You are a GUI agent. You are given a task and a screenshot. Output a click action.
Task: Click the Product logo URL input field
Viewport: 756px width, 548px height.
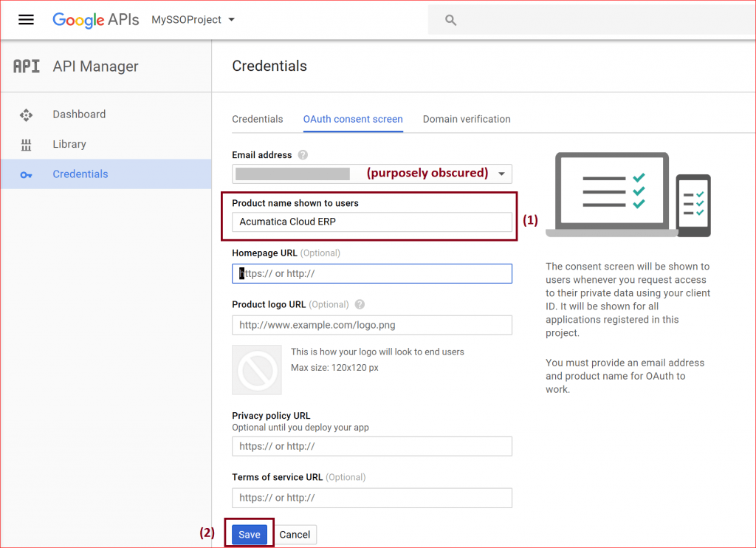click(372, 325)
